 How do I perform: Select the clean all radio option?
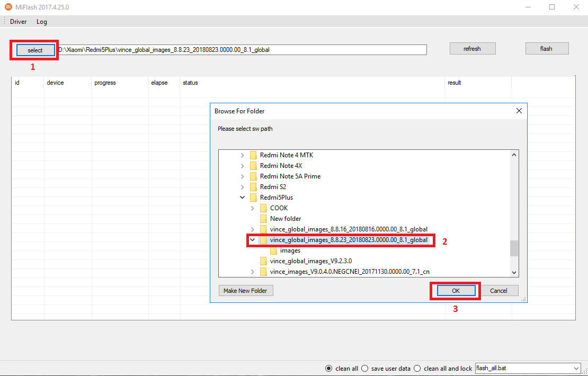tap(328, 369)
